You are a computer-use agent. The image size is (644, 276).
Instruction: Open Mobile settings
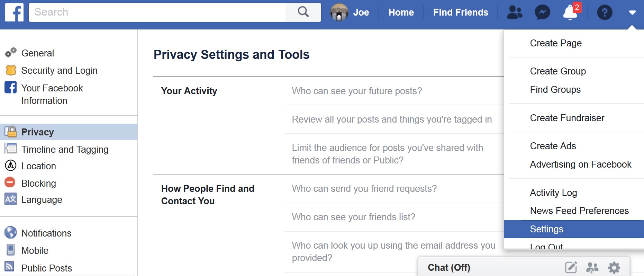(35, 250)
